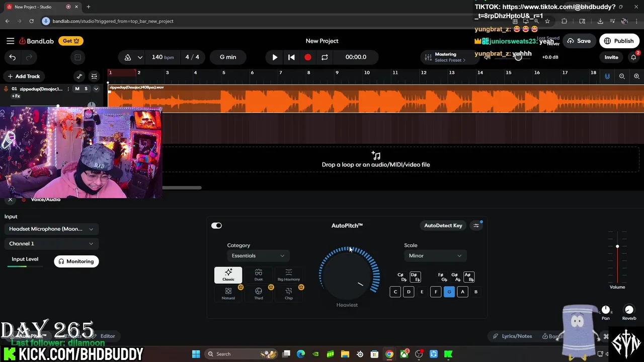Open the G min key selector
Viewport: 644px width, 362px height.
tap(228, 57)
